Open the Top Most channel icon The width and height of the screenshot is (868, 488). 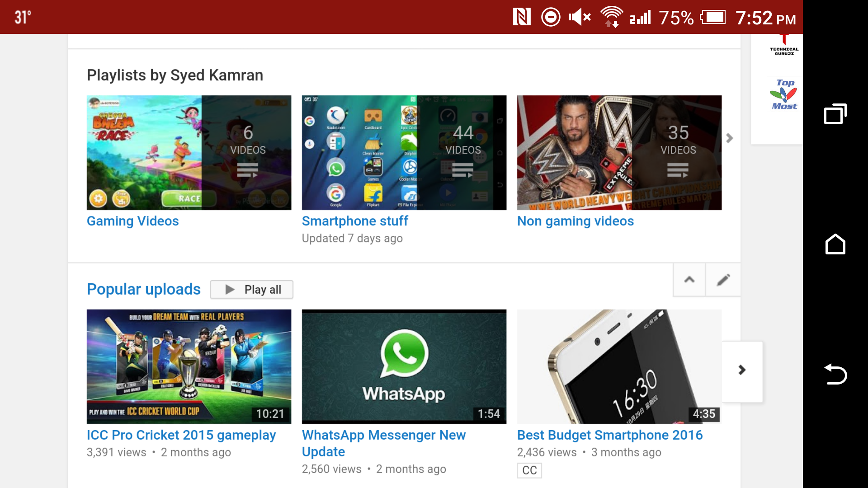pyautogui.click(x=784, y=94)
